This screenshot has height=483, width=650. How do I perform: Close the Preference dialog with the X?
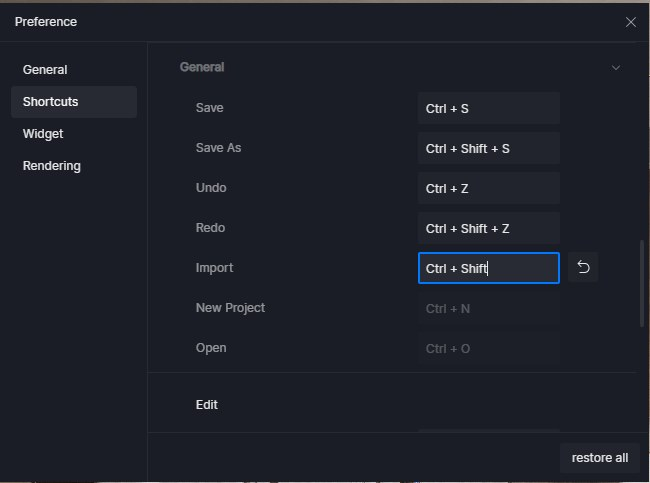(631, 22)
